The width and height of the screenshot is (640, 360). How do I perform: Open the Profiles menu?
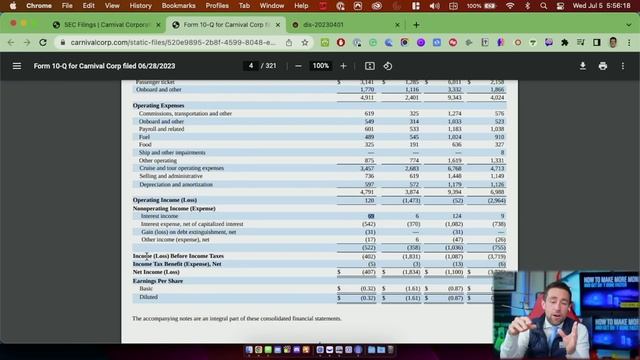click(217, 6)
